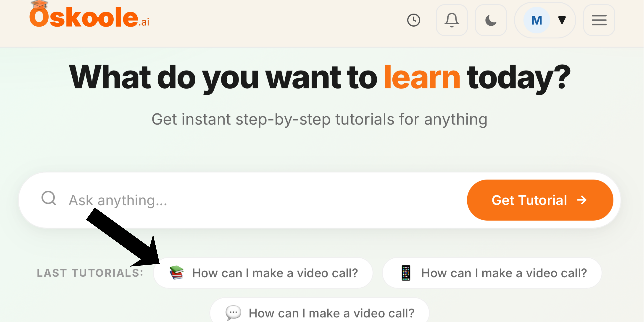Screen dimensions: 644x322
Task: Expand the profile dropdown arrow
Action: click(x=562, y=20)
